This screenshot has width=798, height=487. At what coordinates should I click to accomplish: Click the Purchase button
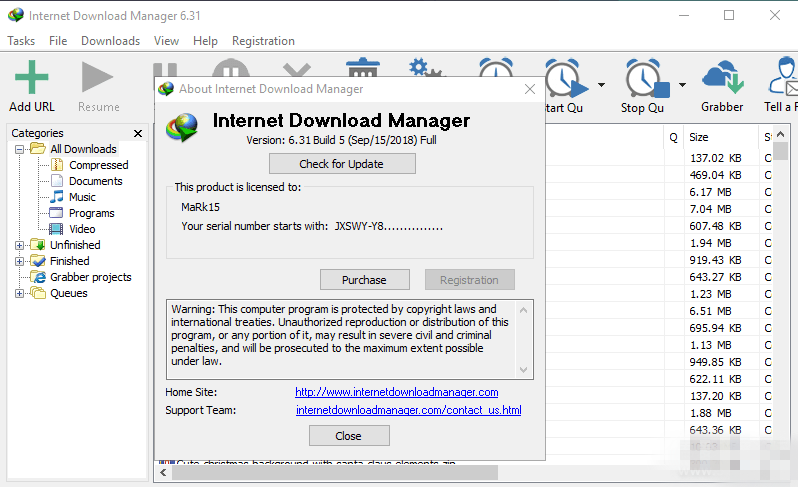coord(364,280)
